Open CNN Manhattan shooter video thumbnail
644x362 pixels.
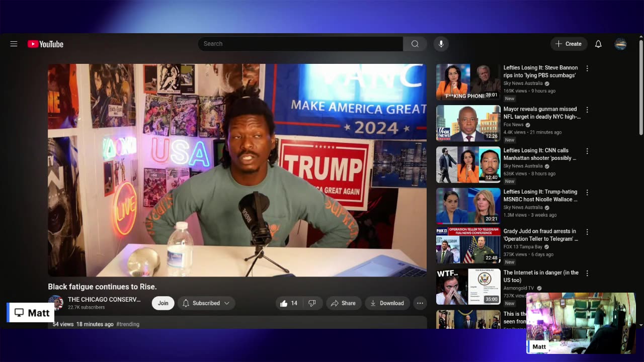[468, 164]
